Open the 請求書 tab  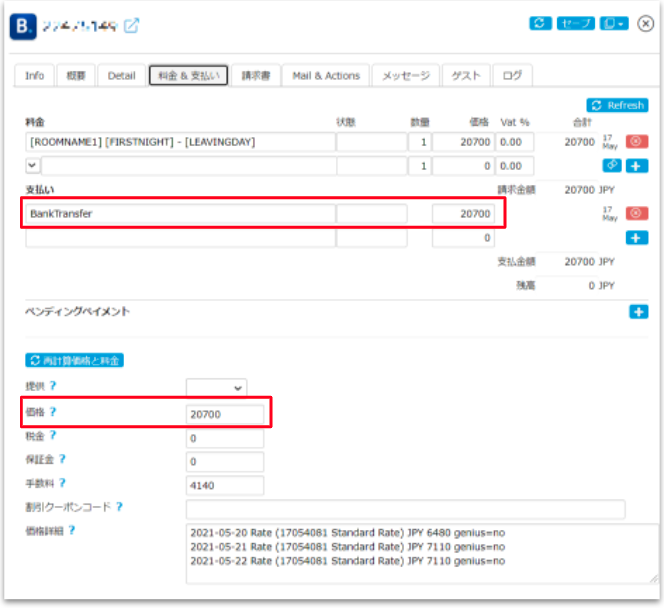pos(257,76)
